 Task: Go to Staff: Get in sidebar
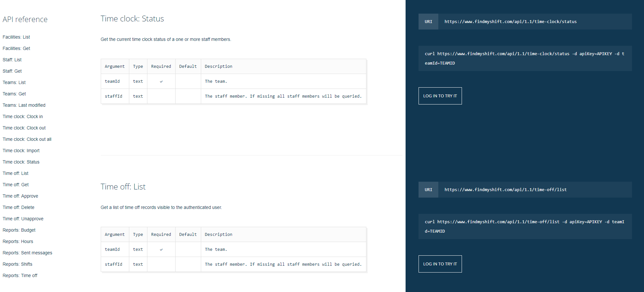[12, 71]
